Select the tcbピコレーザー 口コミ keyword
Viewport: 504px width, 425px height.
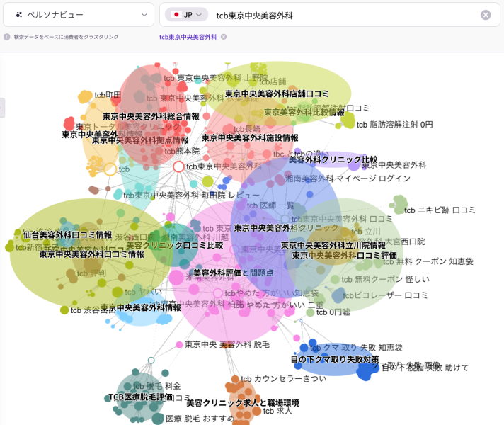[x=385, y=295]
